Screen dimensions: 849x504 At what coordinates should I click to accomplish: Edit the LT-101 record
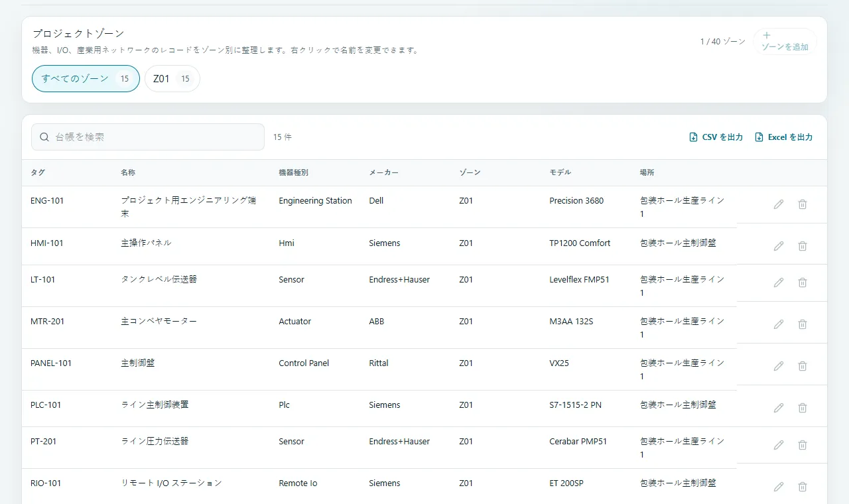(x=779, y=283)
